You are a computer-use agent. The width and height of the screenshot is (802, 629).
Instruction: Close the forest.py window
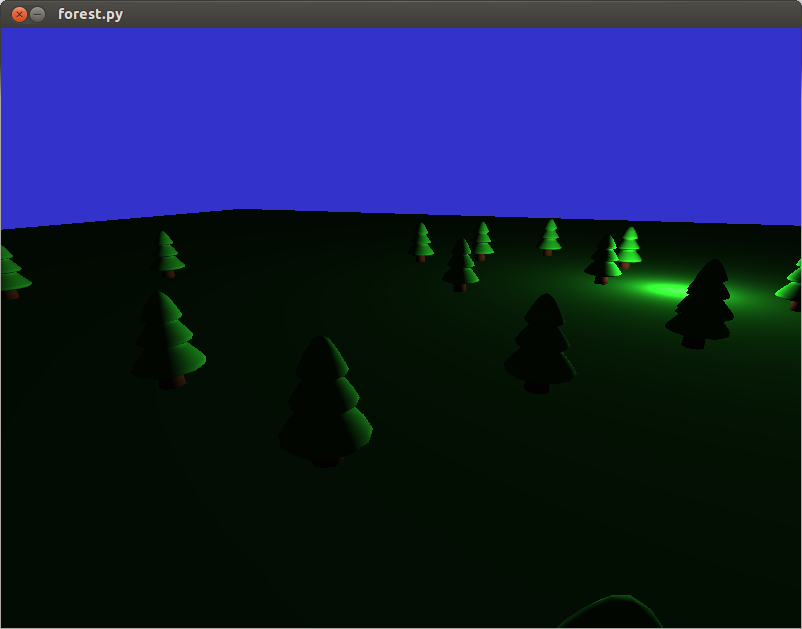[19, 14]
